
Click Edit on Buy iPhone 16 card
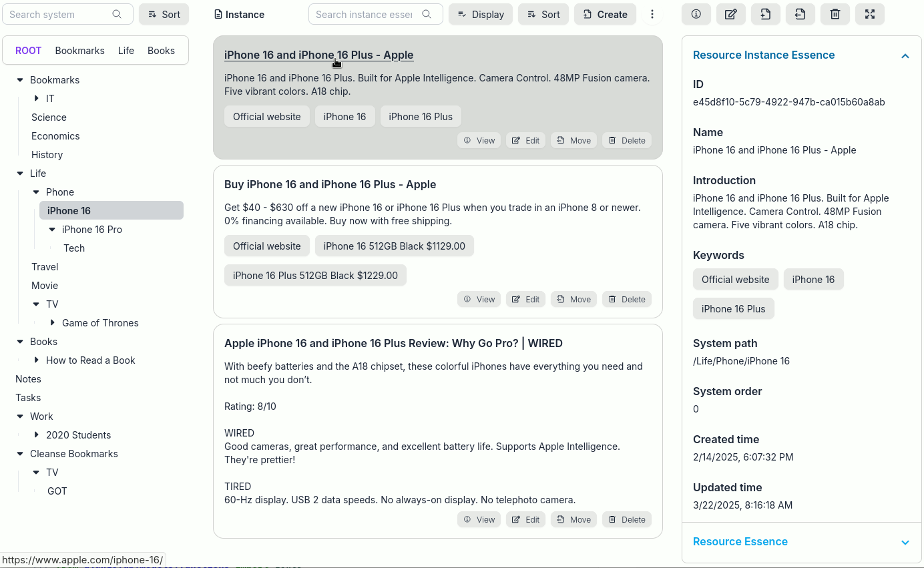pos(526,299)
